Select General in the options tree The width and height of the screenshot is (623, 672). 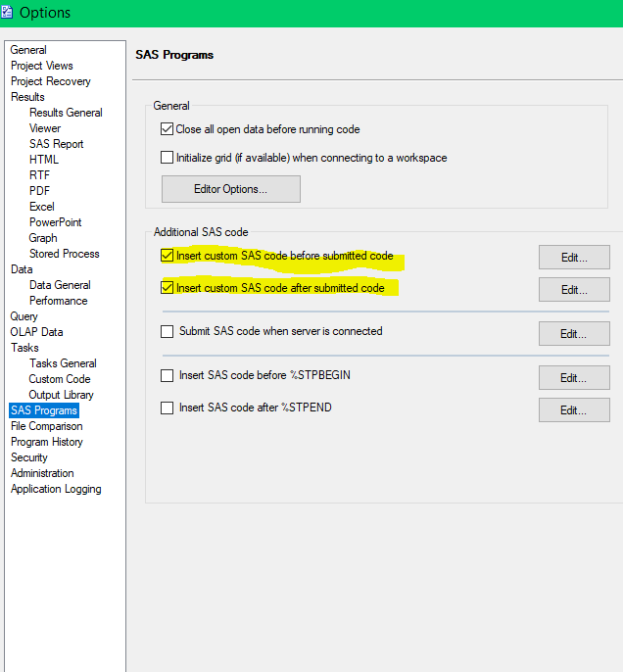click(28, 50)
